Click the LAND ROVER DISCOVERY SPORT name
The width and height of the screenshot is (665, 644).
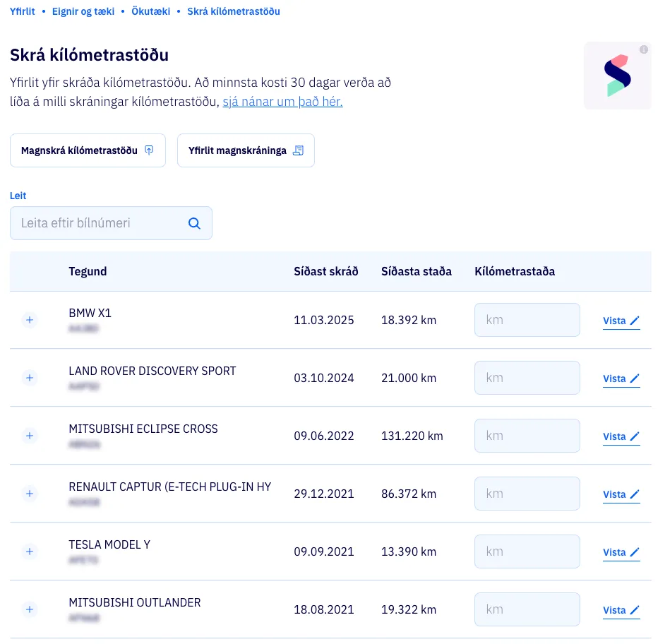click(x=152, y=371)
